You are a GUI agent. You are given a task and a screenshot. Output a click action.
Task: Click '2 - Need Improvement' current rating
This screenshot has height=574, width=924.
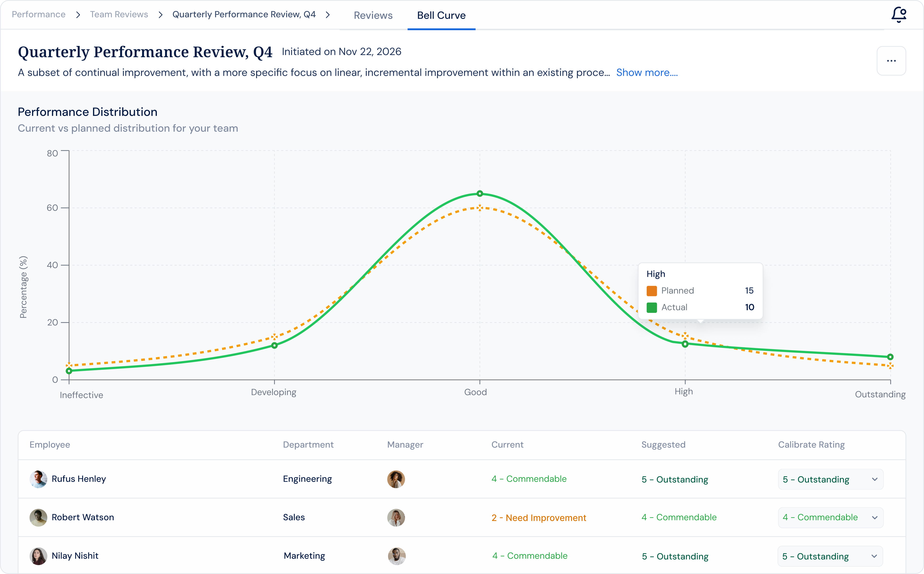(x=539, y=518)
